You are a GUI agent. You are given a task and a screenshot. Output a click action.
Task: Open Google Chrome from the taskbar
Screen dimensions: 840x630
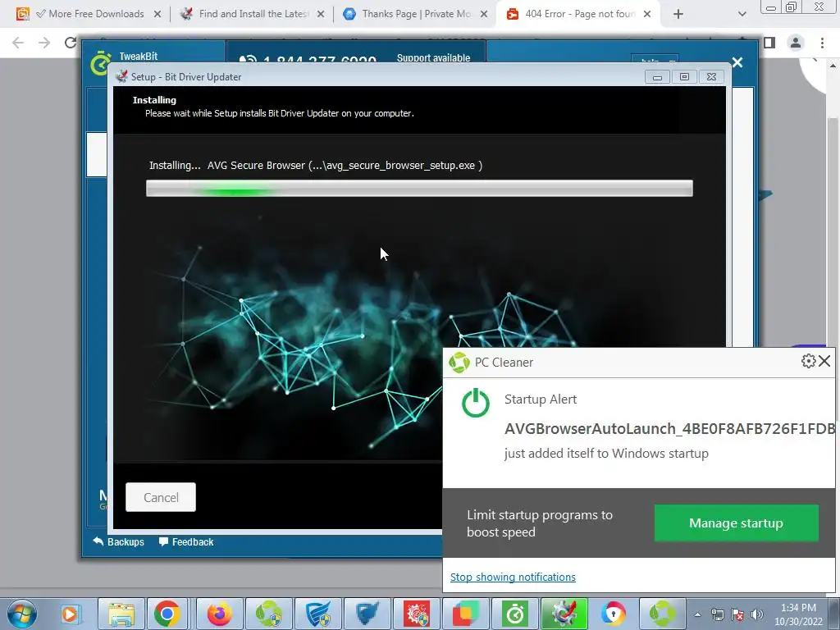tap(167, 614)
